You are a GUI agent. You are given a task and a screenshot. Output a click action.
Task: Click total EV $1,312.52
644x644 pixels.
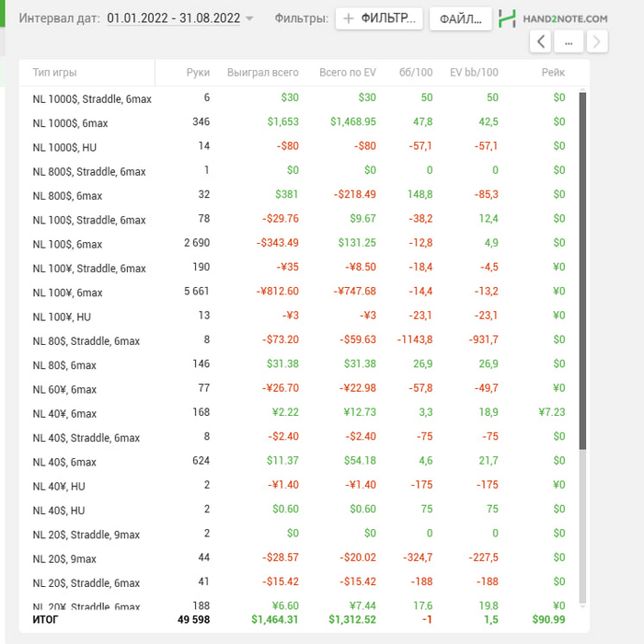click(x=352, y=620)
